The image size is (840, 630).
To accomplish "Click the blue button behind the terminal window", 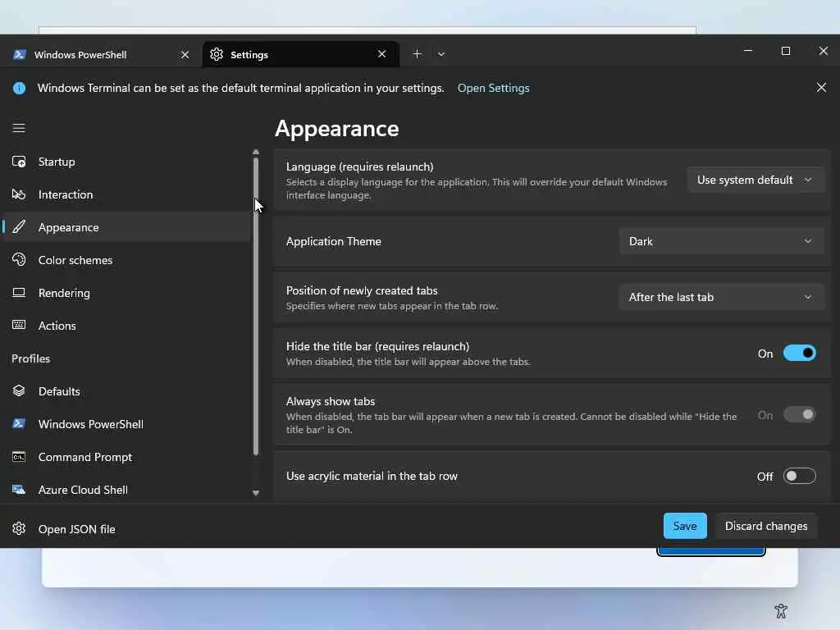I will point(710,551).
